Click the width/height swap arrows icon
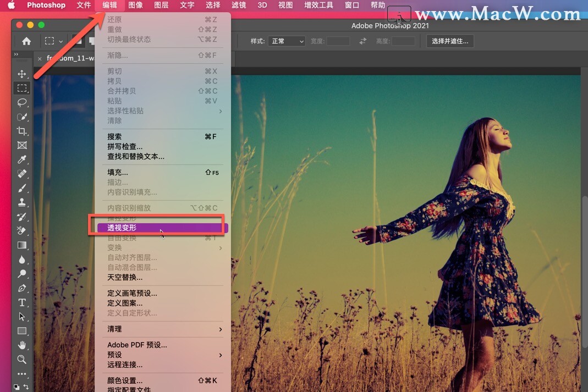 pos(364,41)
